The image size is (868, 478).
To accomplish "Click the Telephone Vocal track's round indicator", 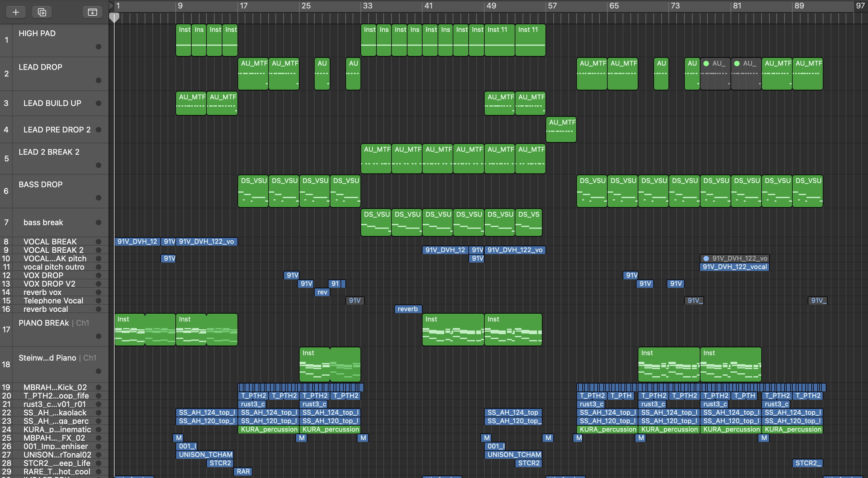I will point(98,301).
